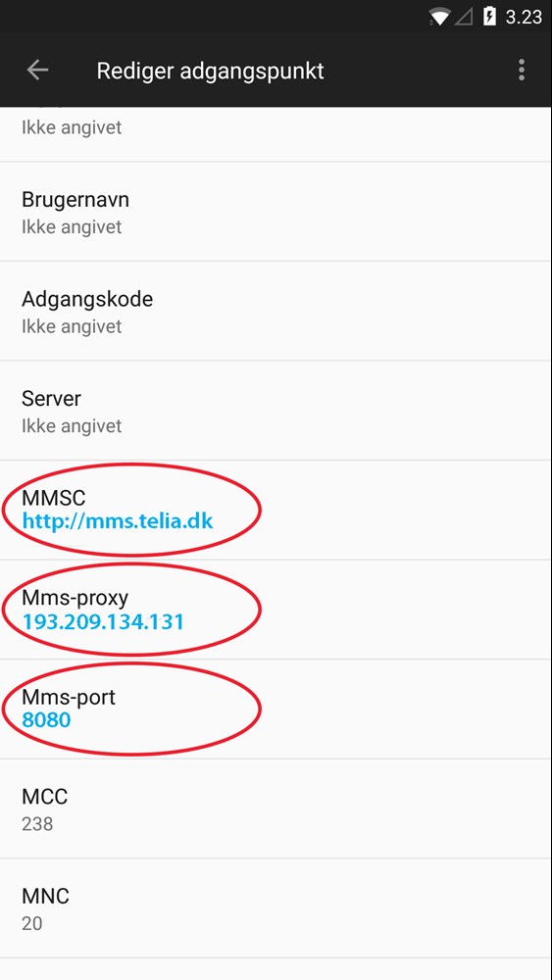
Task: Open the Server setting
Action: pyautogui.click(x=276, y=411)
